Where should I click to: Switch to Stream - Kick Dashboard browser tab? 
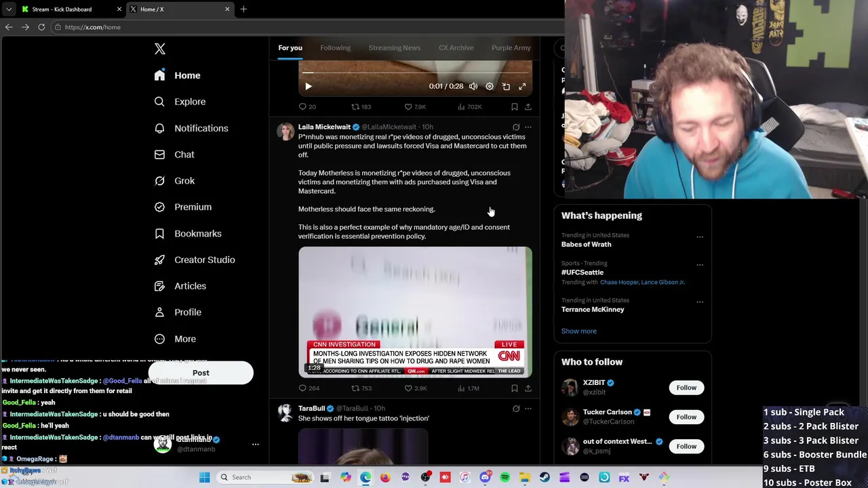(71, 9)
